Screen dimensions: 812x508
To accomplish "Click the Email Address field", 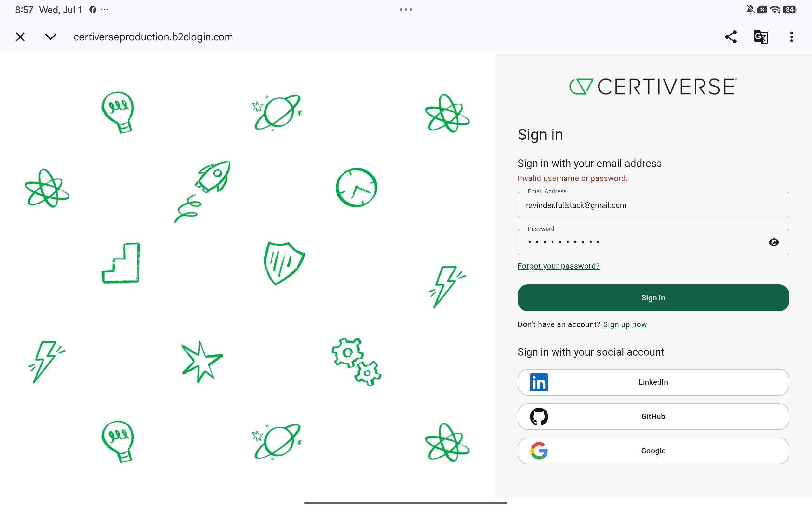I will [x=653, y=205].
